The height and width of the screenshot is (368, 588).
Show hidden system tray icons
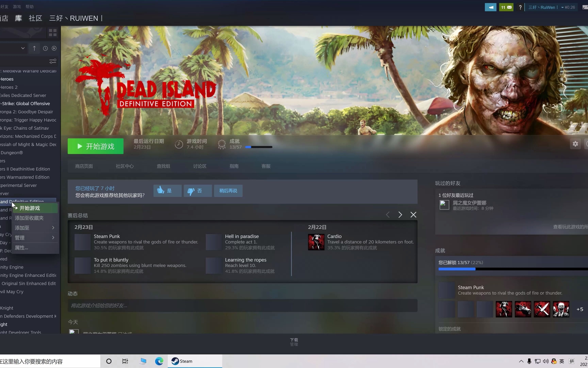[x=521, y=361]
